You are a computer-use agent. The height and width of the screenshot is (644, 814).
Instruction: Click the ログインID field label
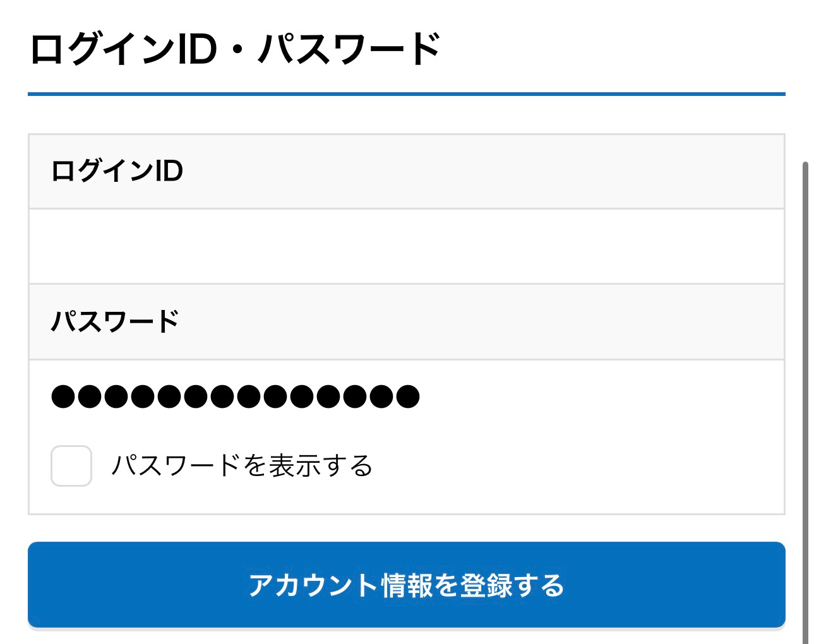pyautogui.click(x=117, y=171)
